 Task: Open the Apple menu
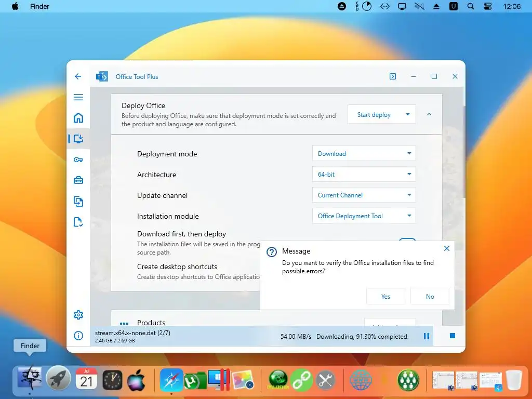[15, 6]
